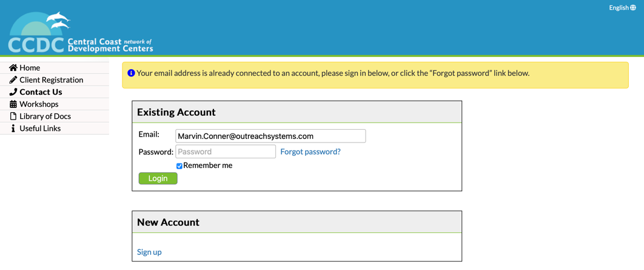Click the info icon beside Useful Links
This screenshot has height=270, width=644.
(13, 129)
